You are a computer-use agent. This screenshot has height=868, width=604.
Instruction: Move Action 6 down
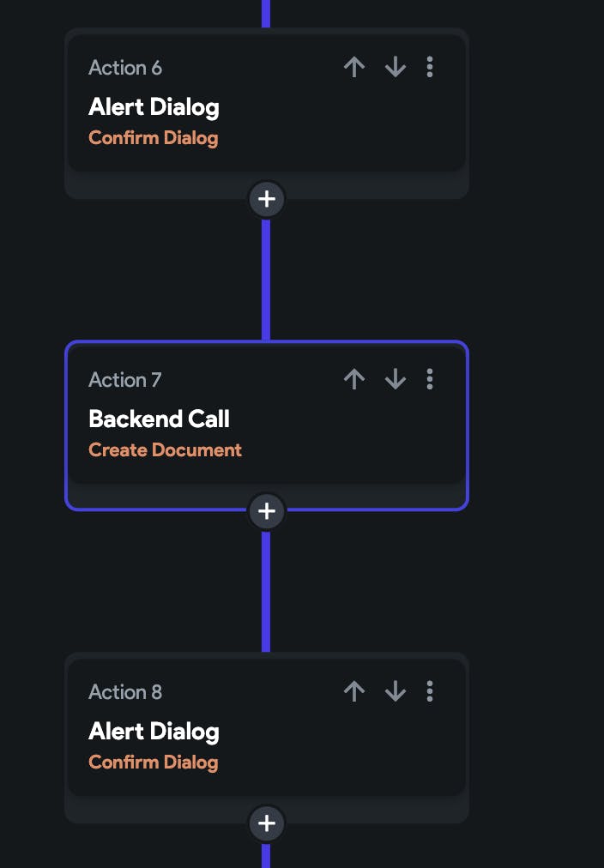pos(395,67)
